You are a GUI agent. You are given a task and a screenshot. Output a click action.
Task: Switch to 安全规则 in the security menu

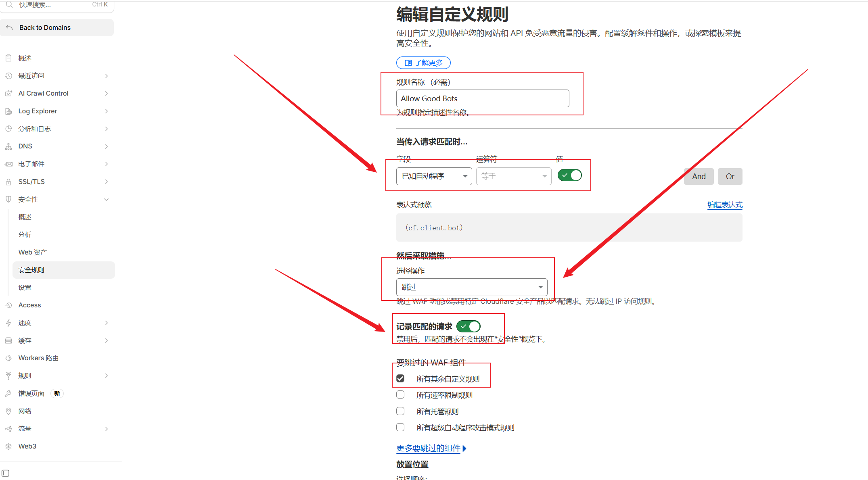pos(31,270)
